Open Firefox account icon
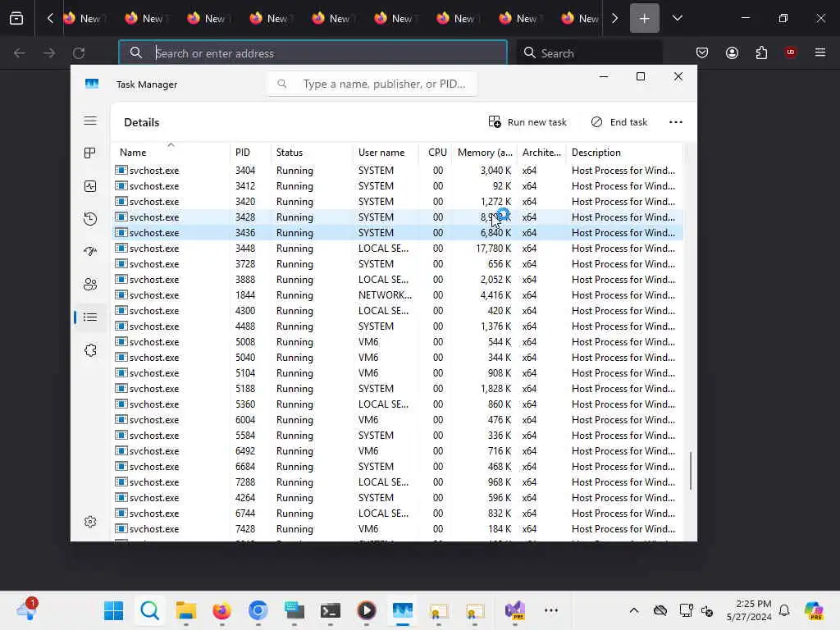The image size is (840, 630). (732, 52)
